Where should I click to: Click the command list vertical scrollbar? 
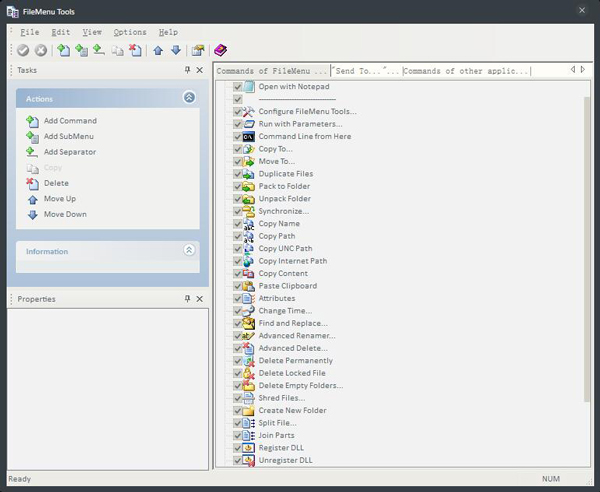tap(587, 249)
